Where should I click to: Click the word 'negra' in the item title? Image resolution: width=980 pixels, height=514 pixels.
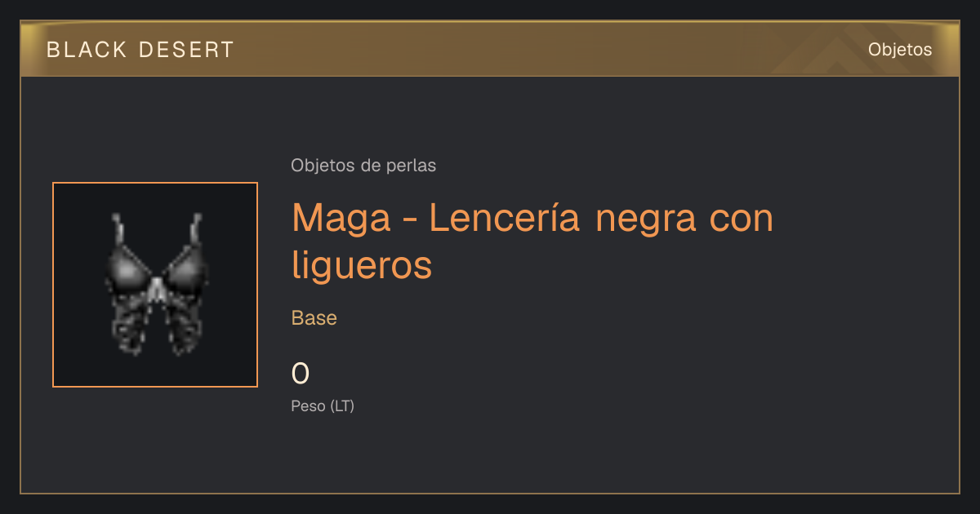pyautogui.click(x=644, y=220)
